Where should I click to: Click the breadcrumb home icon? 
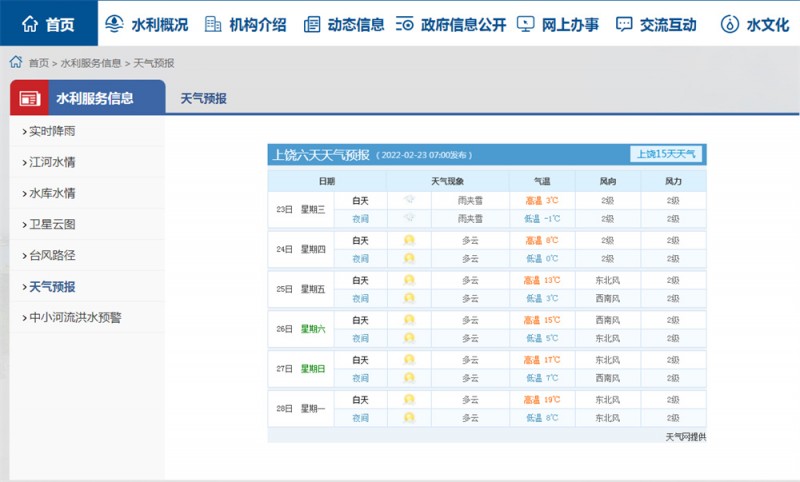[16, 62]
